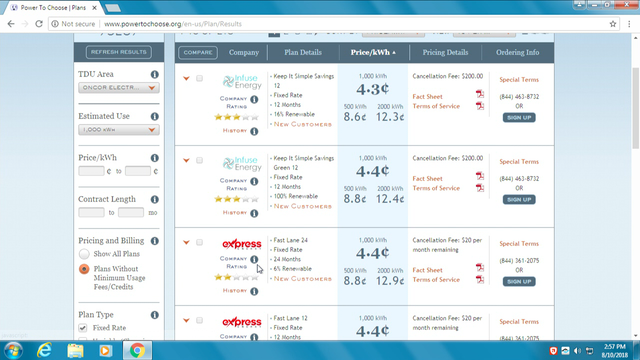
Task: Sign up for the Fast Lane 24 plan
Action: coord(519,282)
